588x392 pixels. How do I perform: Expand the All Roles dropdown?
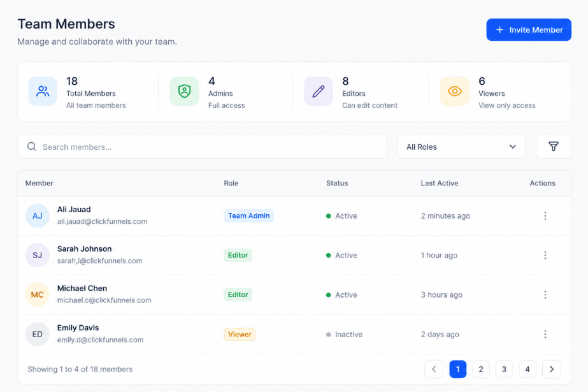(461, 147)
